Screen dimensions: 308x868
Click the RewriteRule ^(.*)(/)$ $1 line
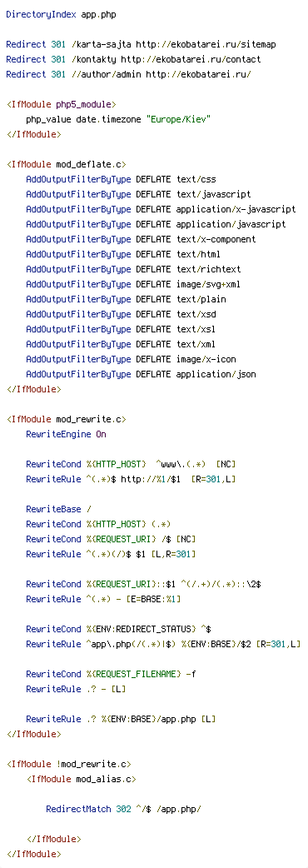click(x=111, y=554)
